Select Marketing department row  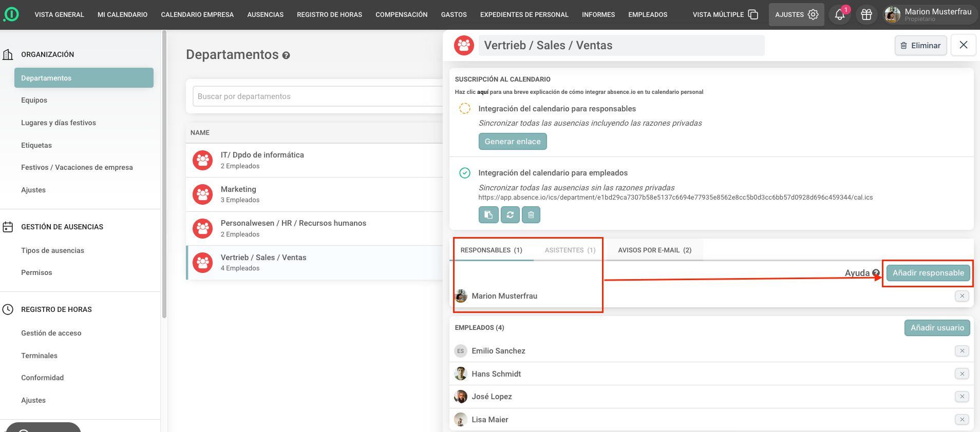pyautogui.click(x=314, y=194)
